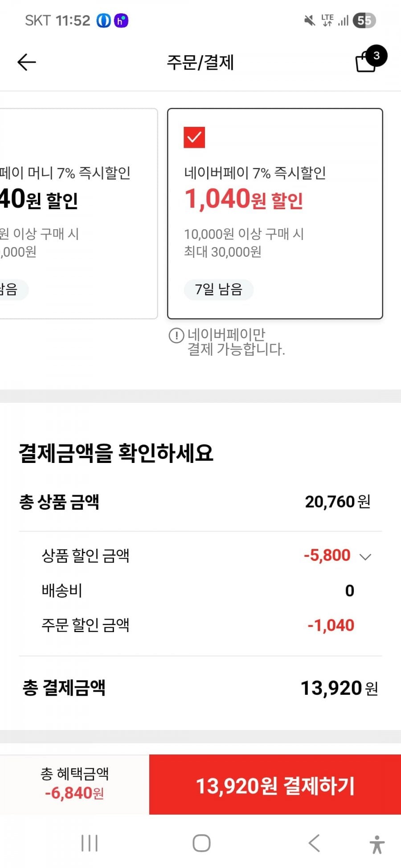
Task: Tap the muted sound icon in status bar
Action: (309, 20)
